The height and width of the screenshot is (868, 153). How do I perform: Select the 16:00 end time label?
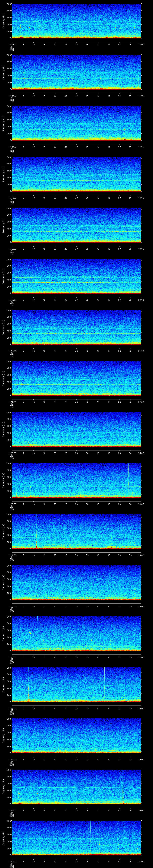141,96
